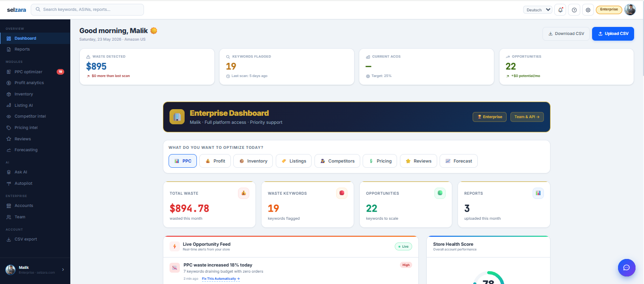Click the Reports card chart icon
The height and width of the screenshot is (284, 644).
point(538,193)
